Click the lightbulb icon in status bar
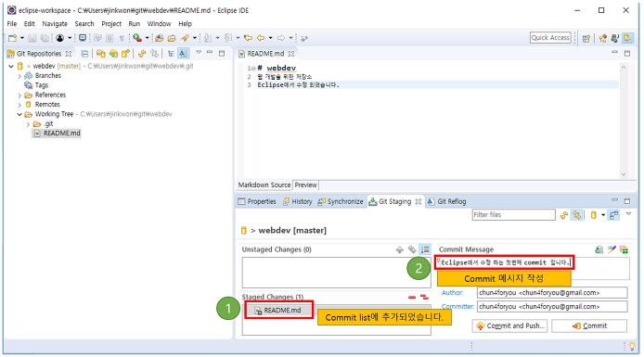The height and width of the screenshot is (357, 644). point(633,347)
